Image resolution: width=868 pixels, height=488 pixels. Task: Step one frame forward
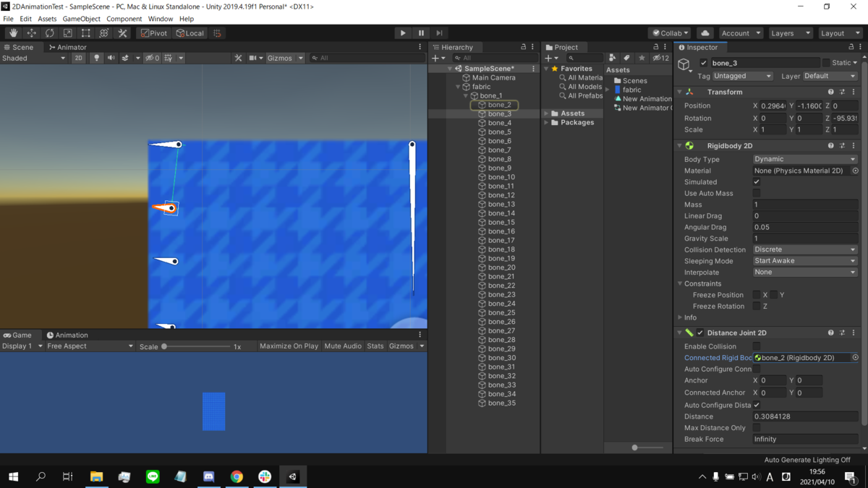pyautogui.click(x=439, y=33)
